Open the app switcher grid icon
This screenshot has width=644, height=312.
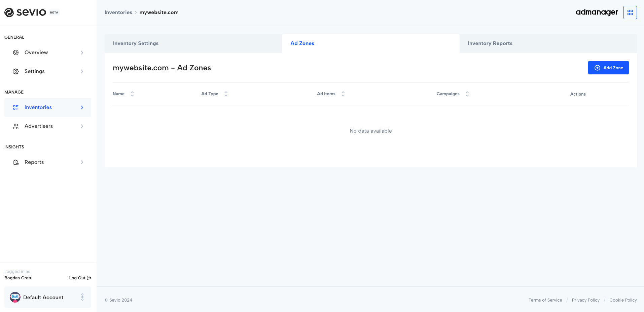[x=630, y=12]
